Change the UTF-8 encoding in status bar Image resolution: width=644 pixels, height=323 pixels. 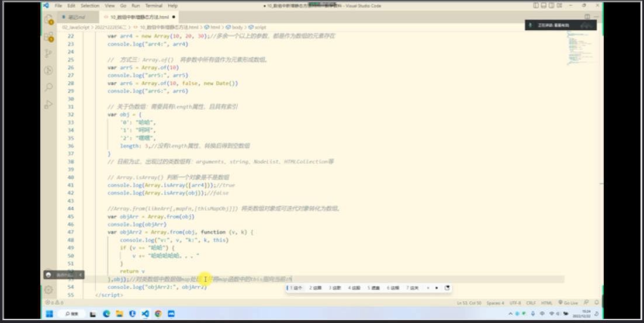click(515, 303)
